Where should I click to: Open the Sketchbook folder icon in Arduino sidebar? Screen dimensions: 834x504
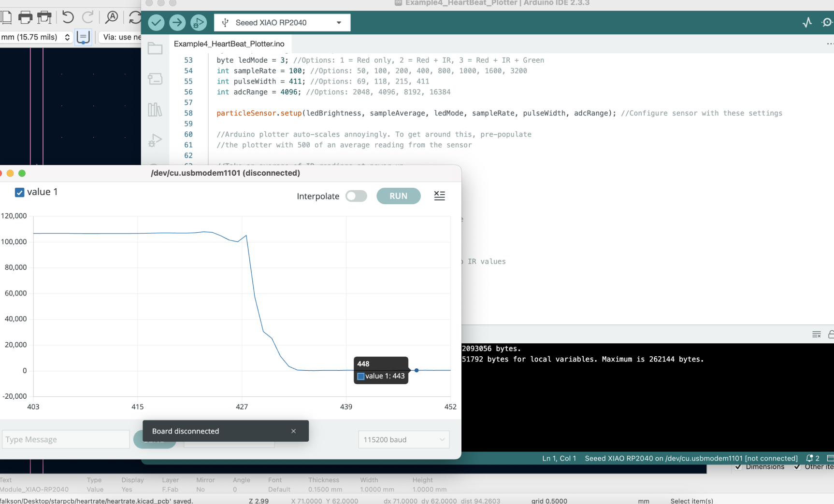[x=155, y=48]
